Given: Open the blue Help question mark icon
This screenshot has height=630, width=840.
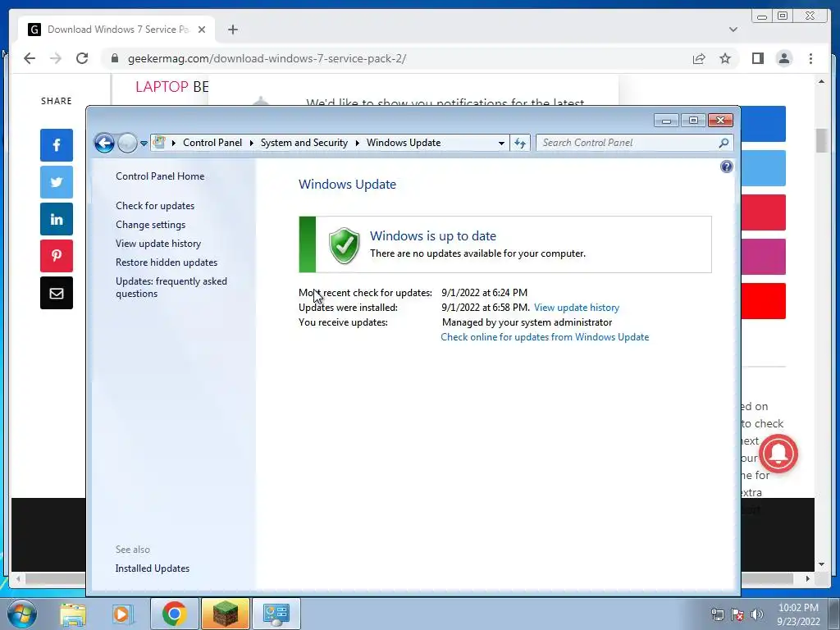Looking at the screenshot, I should click(727, 167).
